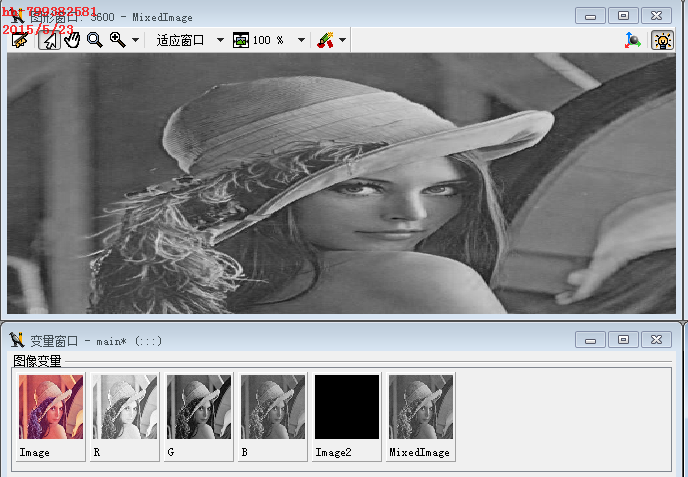Screen dimensions: 688x477
Task: Toggle the lightbulb icon in graphics toolbar
Action: click(662, 40)
